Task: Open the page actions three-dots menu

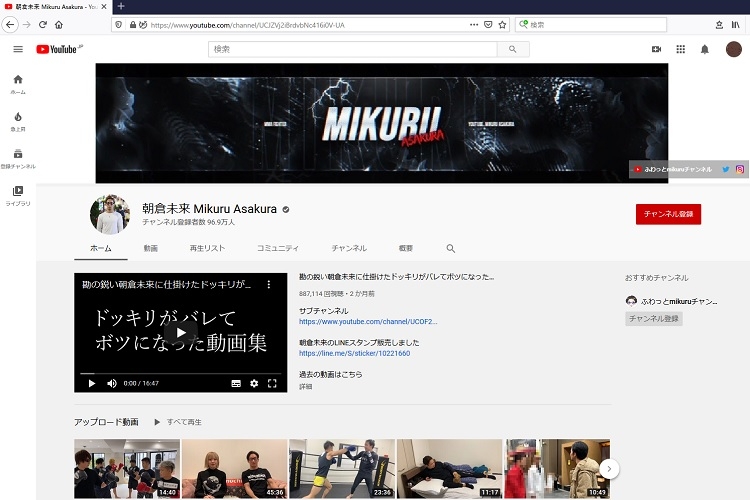Action: (474, 25)
